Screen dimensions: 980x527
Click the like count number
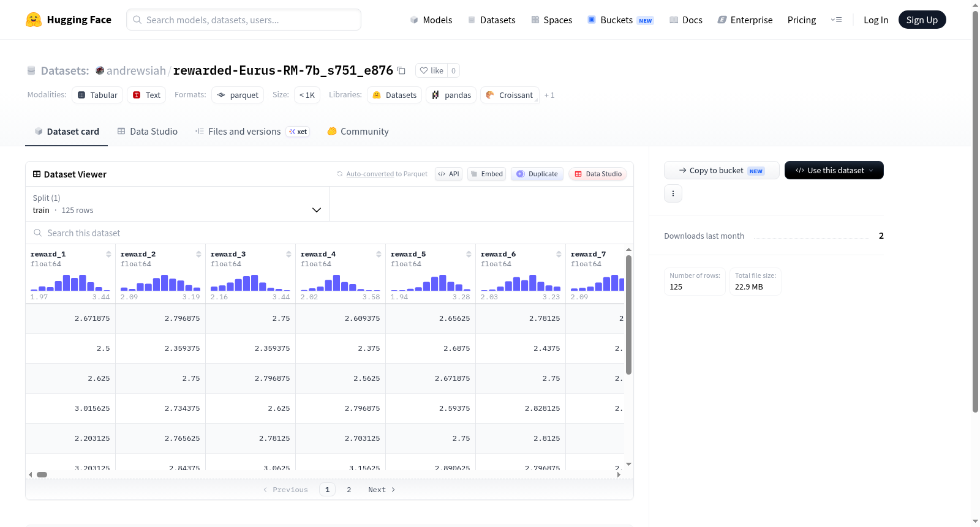pos(453,70)
